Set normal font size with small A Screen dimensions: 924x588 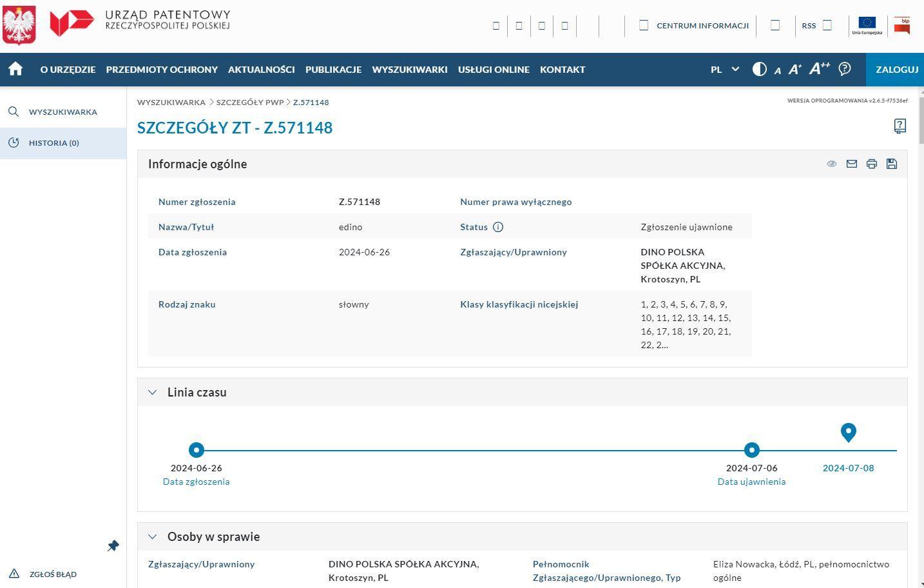coord(778,70)
